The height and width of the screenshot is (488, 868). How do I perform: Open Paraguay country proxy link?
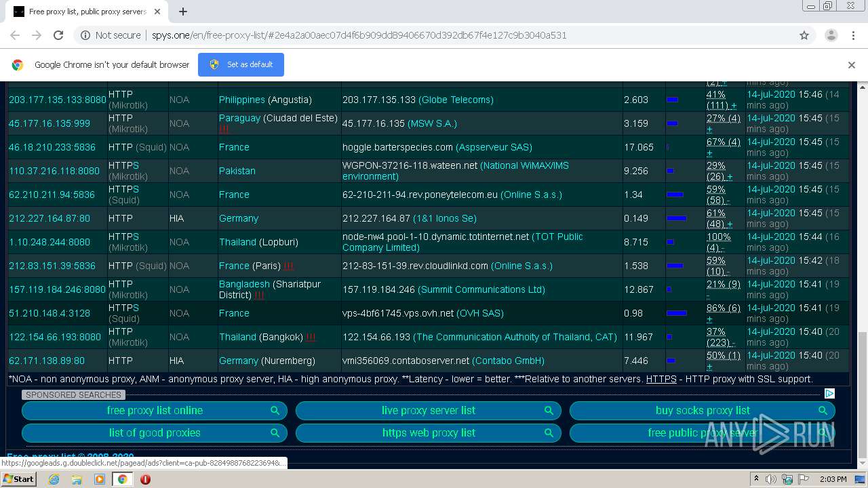[x=239, y=118]
